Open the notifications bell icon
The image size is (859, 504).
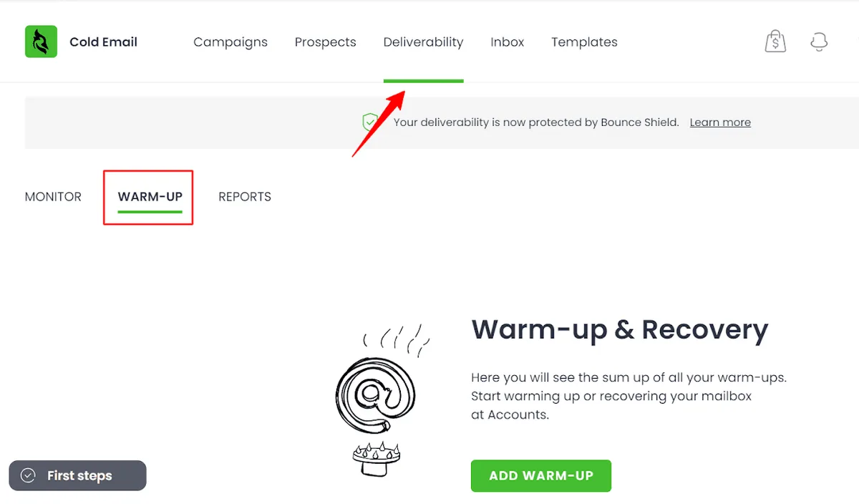click(819, 42)
